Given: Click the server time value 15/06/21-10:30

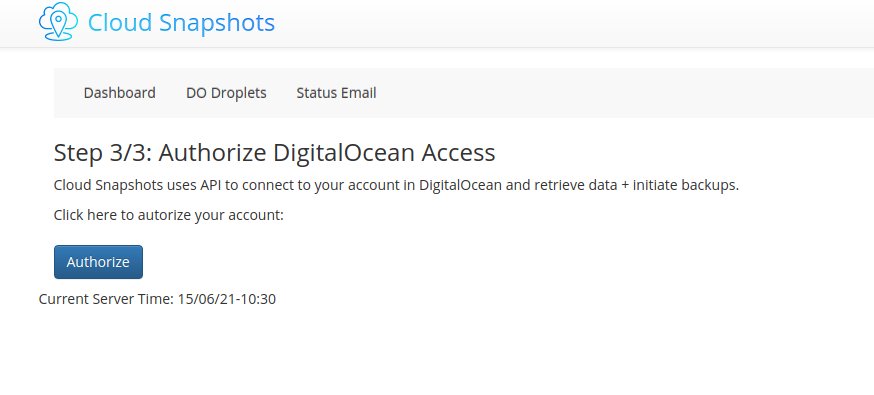Looking at the screenshot, I should [x=227, y=299].
